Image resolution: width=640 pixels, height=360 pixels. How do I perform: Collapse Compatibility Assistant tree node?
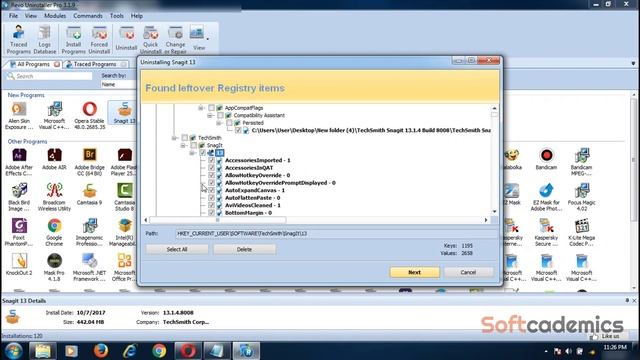(x=210, y=116)
